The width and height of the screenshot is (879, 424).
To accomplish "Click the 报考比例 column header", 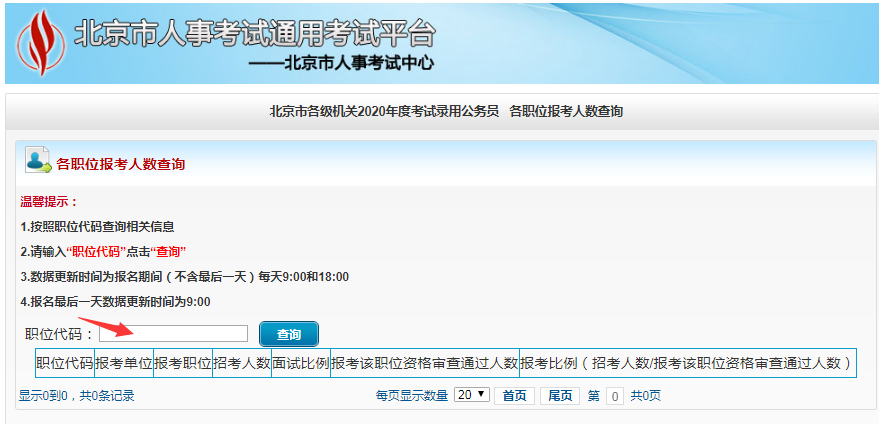I will [x=688, y=363].
